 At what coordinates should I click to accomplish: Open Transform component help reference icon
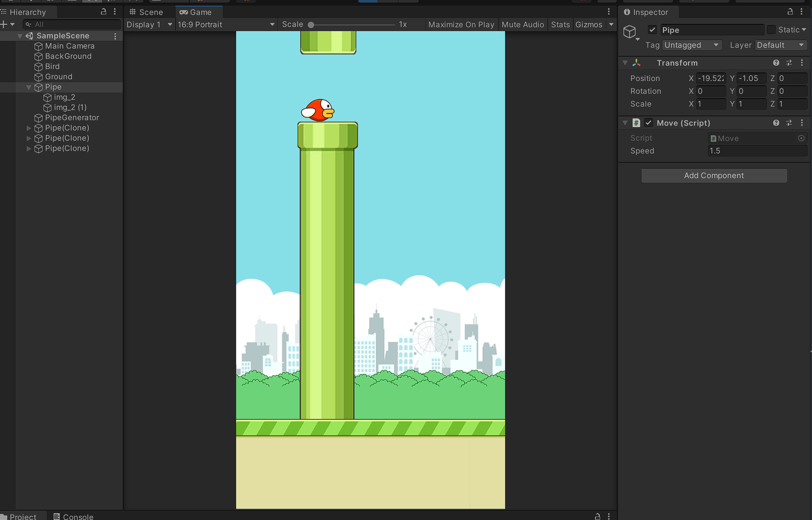pos(776,63)
